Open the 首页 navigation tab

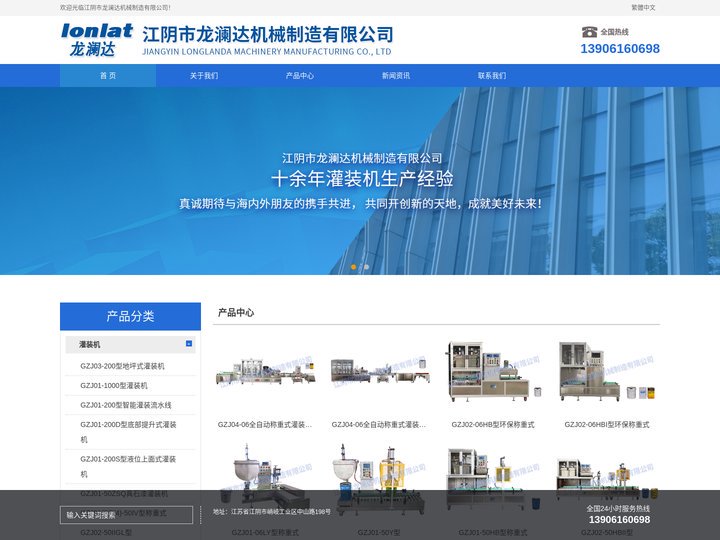coord(108,76)
